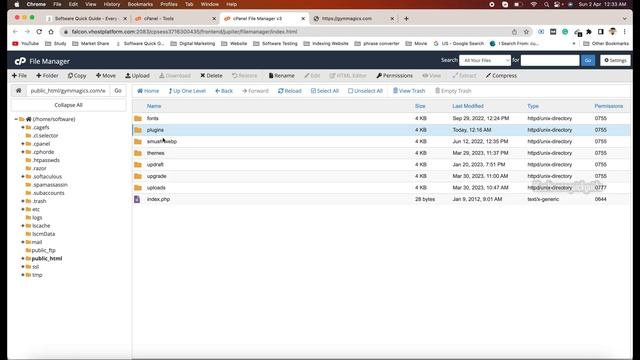Expand the .cpanel tree folder
The height and width of the screenshot is (360, 640).
(23, 144)
